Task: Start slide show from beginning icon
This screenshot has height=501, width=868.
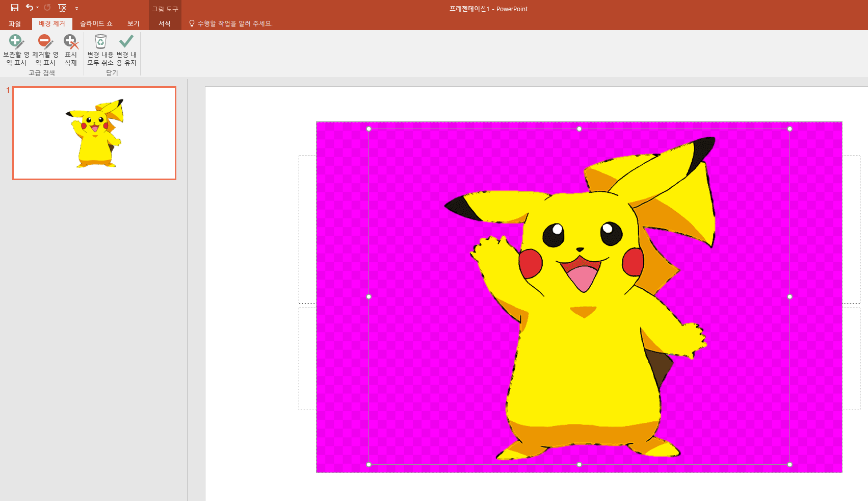Action: [x=62, y=8]
